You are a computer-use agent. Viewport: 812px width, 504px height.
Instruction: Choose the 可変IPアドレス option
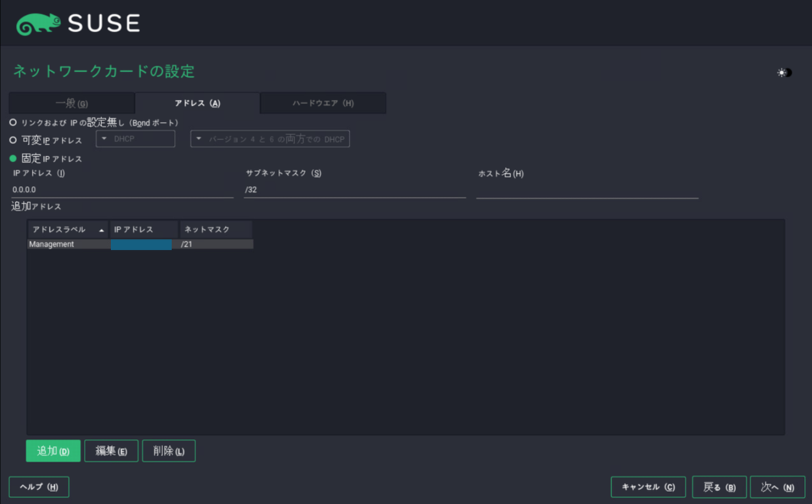tap(12, 139)
